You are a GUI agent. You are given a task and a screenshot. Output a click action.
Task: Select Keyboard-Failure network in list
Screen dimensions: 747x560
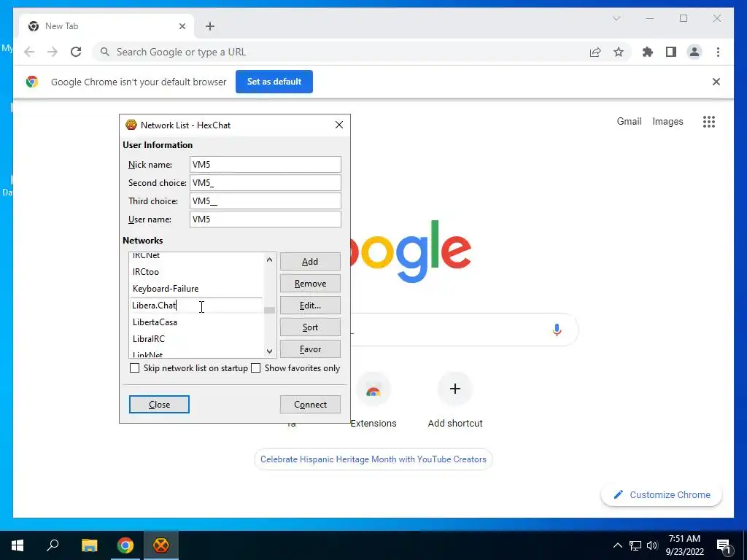196,289
